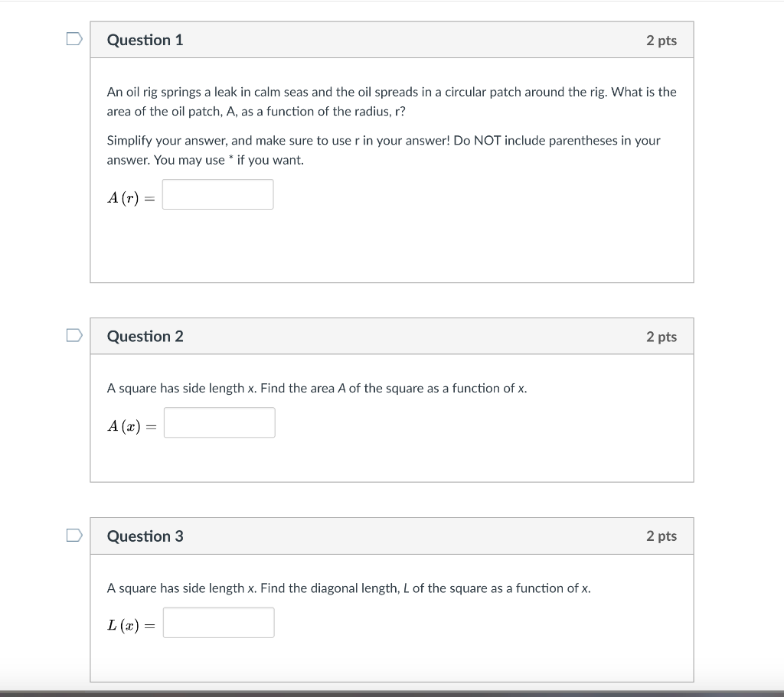This screenshot has width=784, height=697.
Task: Click the diagonal length question text
Action: pyautogui.click(x=348, y=588)
